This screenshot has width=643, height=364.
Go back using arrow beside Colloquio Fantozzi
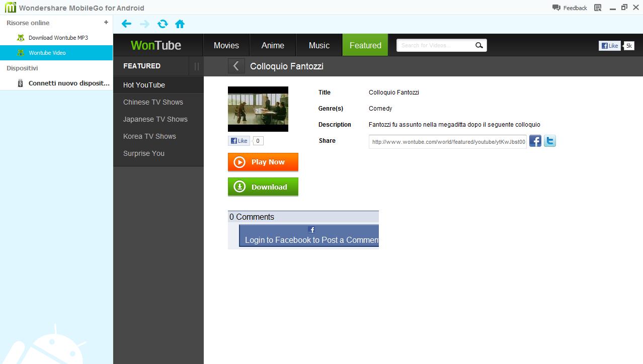point(236,66)
